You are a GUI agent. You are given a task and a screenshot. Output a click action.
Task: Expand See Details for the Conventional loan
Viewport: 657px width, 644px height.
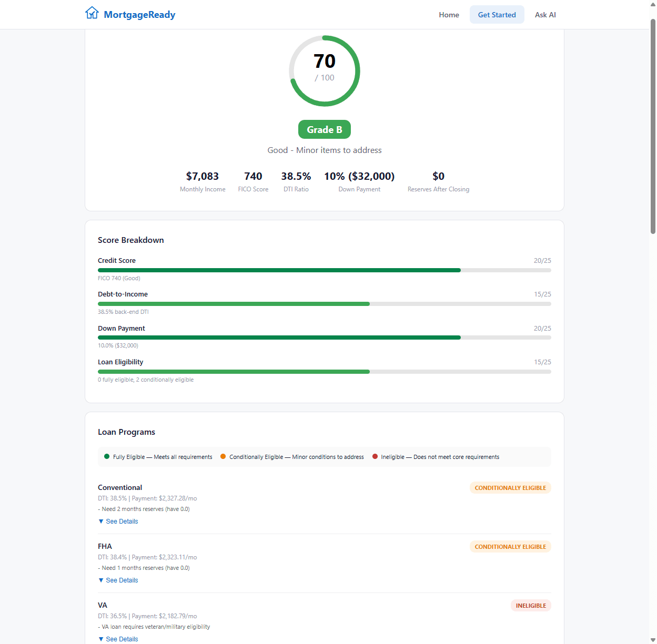(x=122, y=521)
